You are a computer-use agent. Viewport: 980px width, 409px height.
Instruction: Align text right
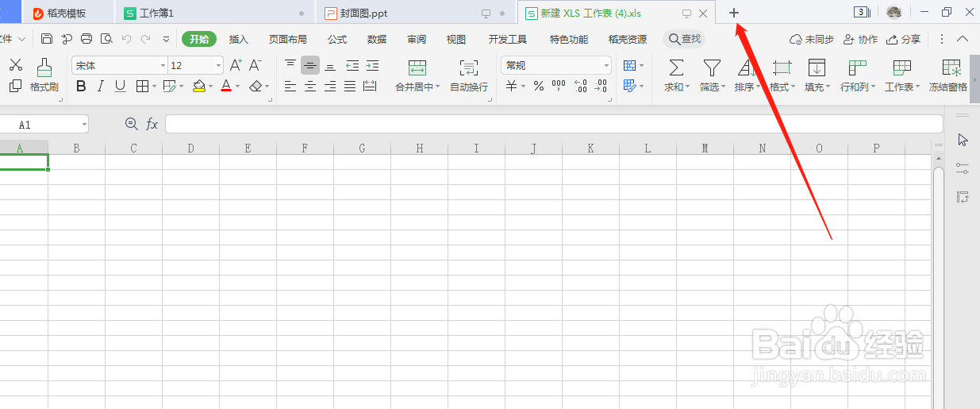(330, 87)
